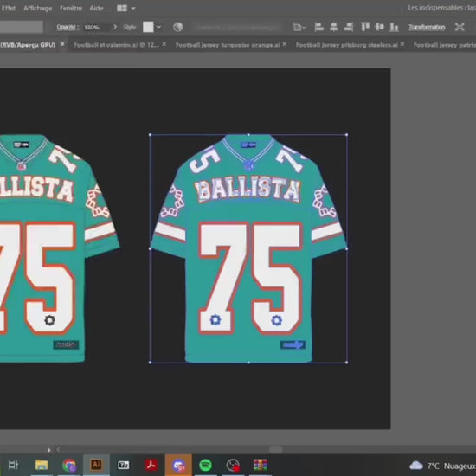Screen dimensions: 476x476
Task: Open Windows Task View from taskbar
Action: [x=13, y=465]
